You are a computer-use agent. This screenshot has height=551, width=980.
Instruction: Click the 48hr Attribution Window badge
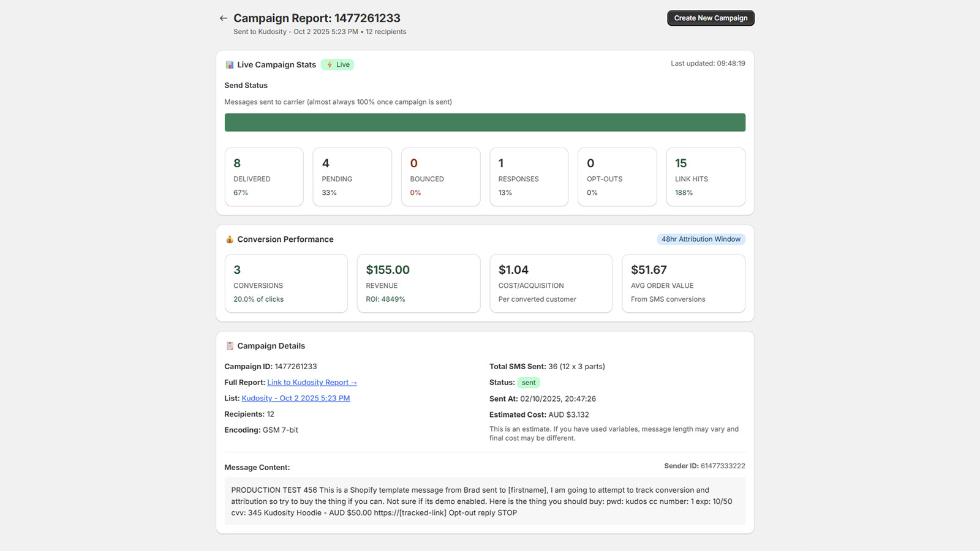coord(701,239)
